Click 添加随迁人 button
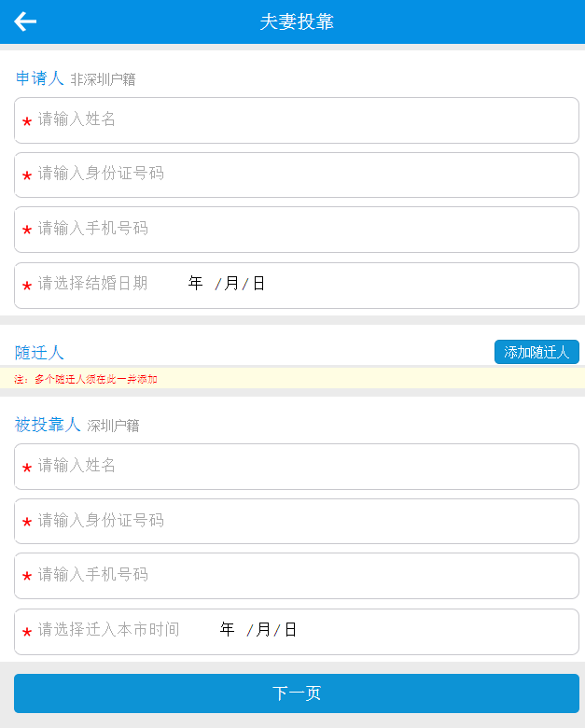 pos(536,352)
